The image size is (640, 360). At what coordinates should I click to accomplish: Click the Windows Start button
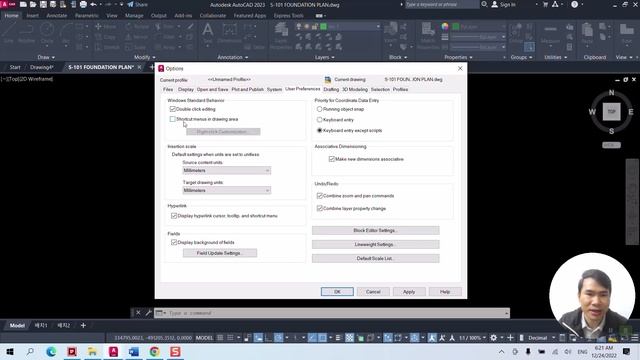(x=10, y=352)
